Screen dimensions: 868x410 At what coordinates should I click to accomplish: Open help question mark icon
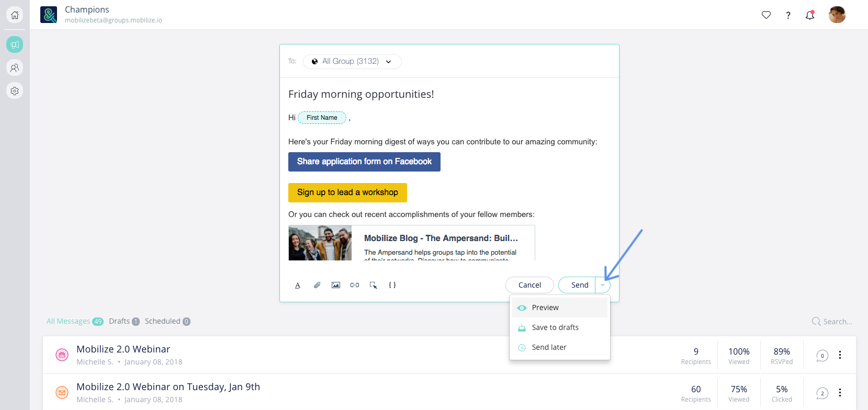pyautogui.click(x=788, y=15)
